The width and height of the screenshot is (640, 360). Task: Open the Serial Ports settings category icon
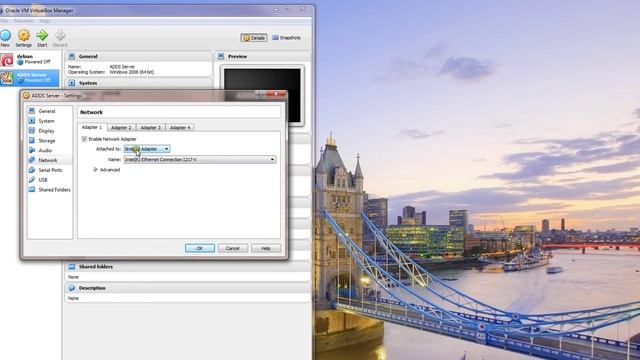pos(32,170)
